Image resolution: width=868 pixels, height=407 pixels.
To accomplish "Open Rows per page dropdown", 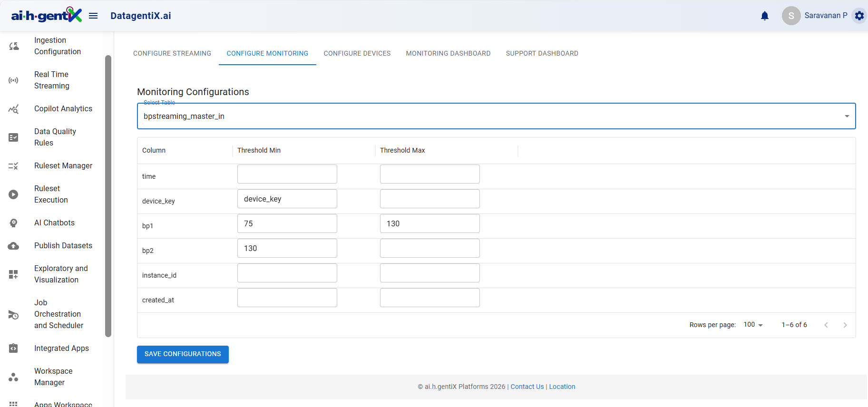I will [x=753, y=325].
